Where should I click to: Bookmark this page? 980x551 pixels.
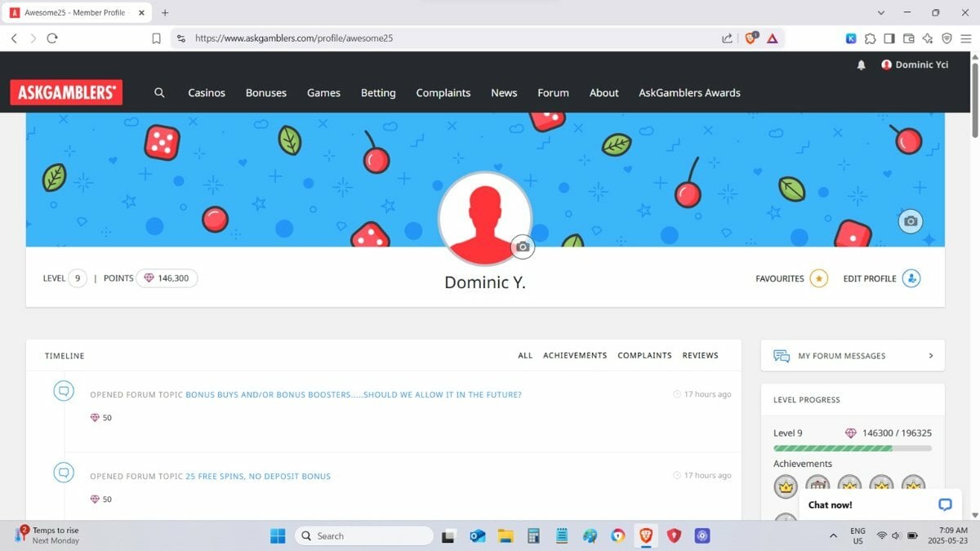point(156,38)
